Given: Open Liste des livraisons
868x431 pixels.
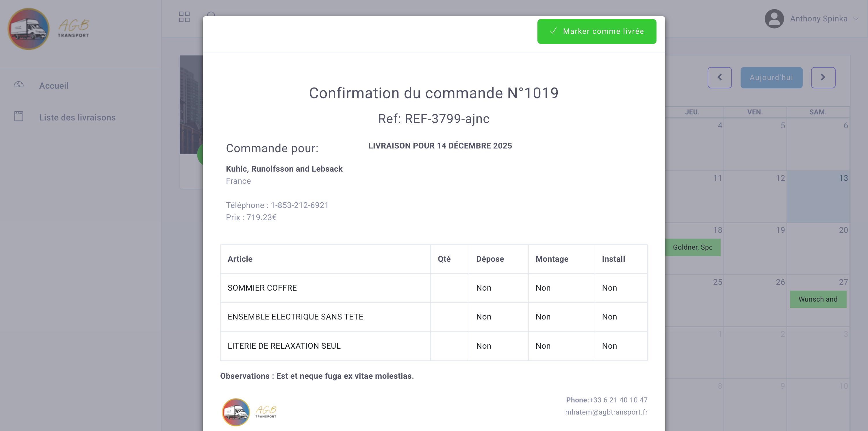Looking at the screenshot, I should [x=77, y=117].
